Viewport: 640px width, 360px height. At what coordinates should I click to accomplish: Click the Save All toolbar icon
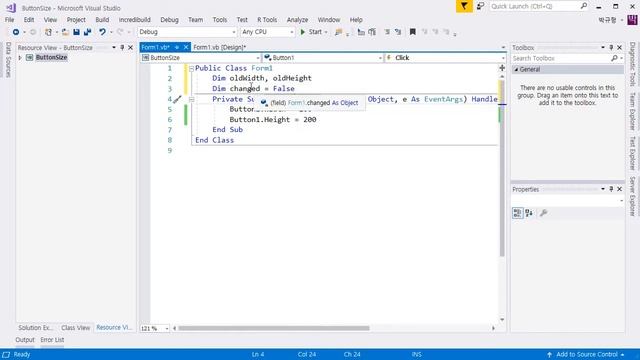87,32
